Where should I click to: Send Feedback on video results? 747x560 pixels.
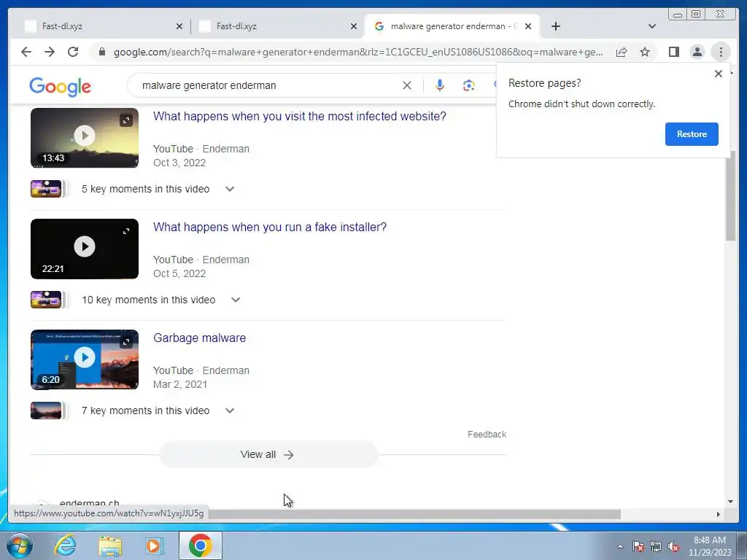click(487, 435)
